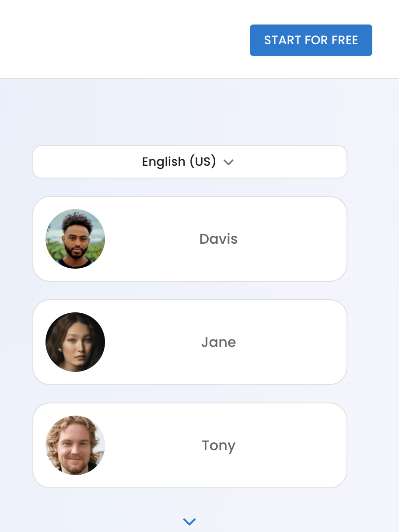
Task: Click Tony's round profile photo
Action: pyautogui.click(x=75, y=445)
